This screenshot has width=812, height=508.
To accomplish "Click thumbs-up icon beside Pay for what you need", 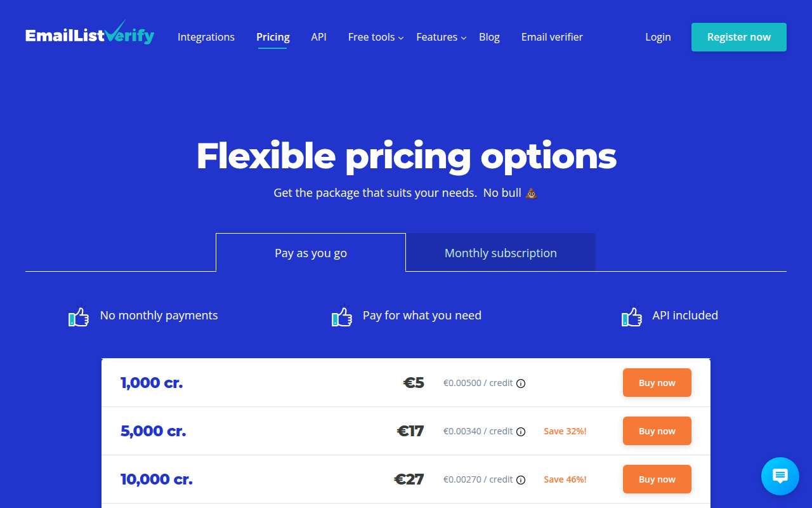I will 342,316.
